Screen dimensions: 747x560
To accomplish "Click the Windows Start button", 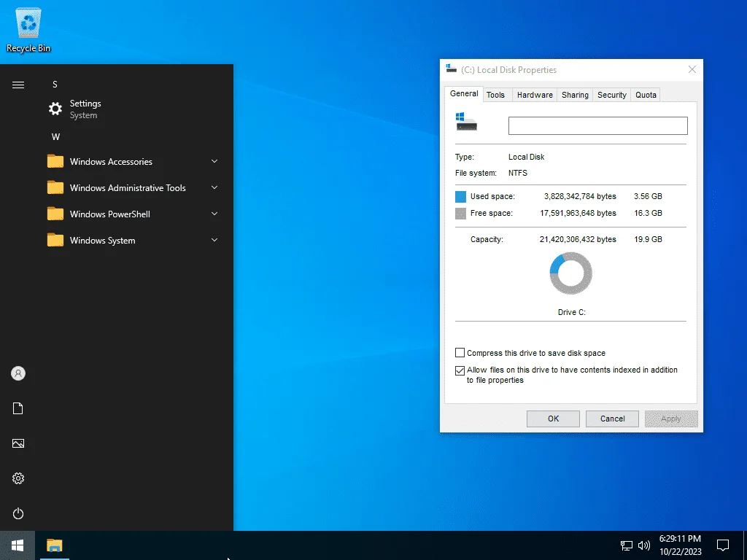I will coord(18,545).
